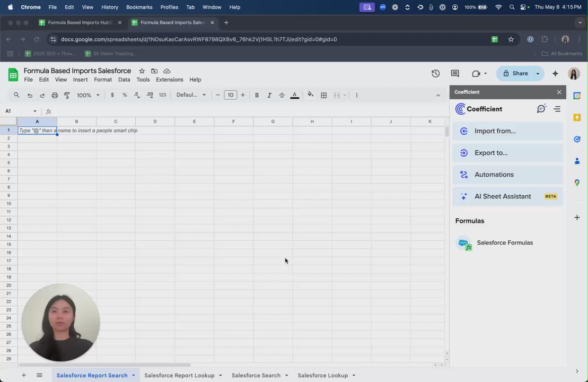Image resolution: width=588 pixels, height=382 pixels.
Task: Open AI Sheet Assistant
Action: [x=508, y=196]
